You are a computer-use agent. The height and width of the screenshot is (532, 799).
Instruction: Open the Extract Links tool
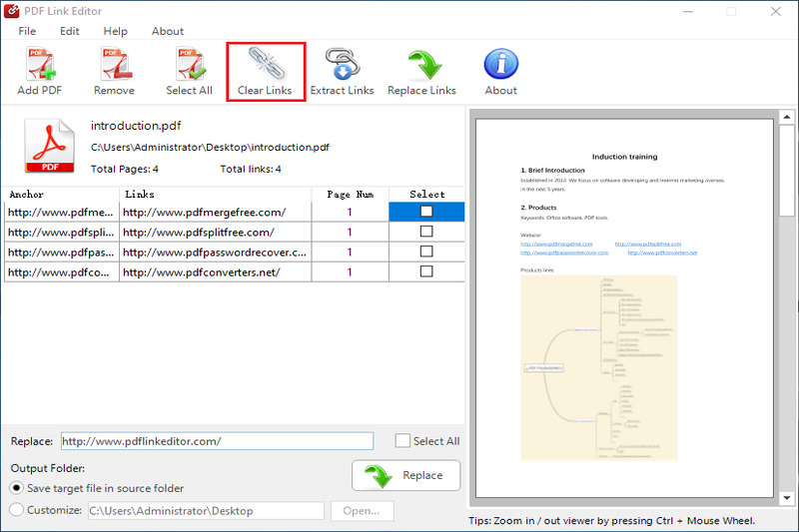coord(342,67)
